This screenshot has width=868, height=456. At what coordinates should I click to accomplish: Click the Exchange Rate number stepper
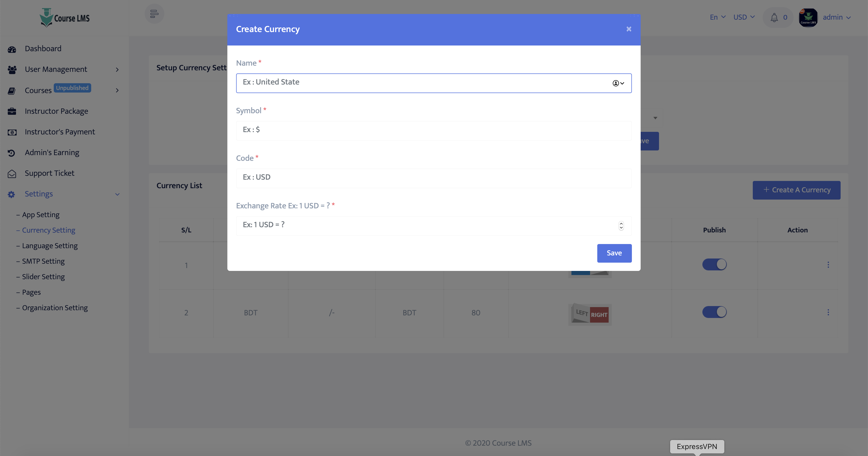coord(621,226)
